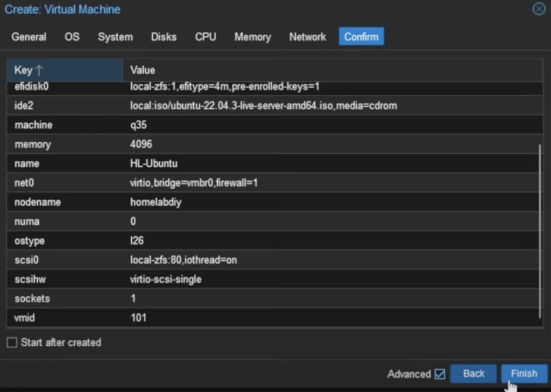Image resolution: width=551 pixels, height=392 pixels.
Task: Click the virtio,bridge=vmbr0 value
Action: (194, 183)
